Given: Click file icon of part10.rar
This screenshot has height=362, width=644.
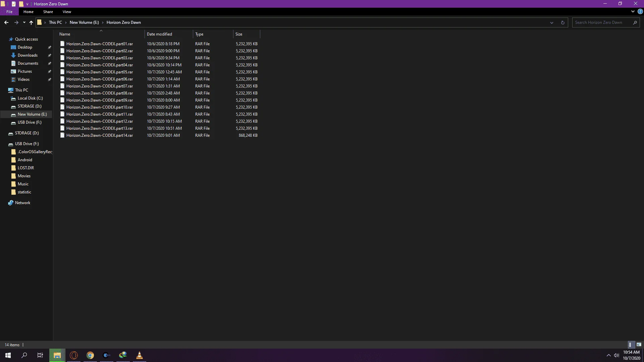Looking at the screenshot, I should 62,107.
